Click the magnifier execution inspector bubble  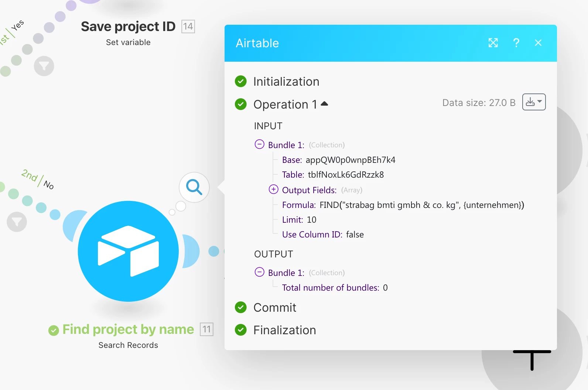pyautogui.click(x=194, y=187)
